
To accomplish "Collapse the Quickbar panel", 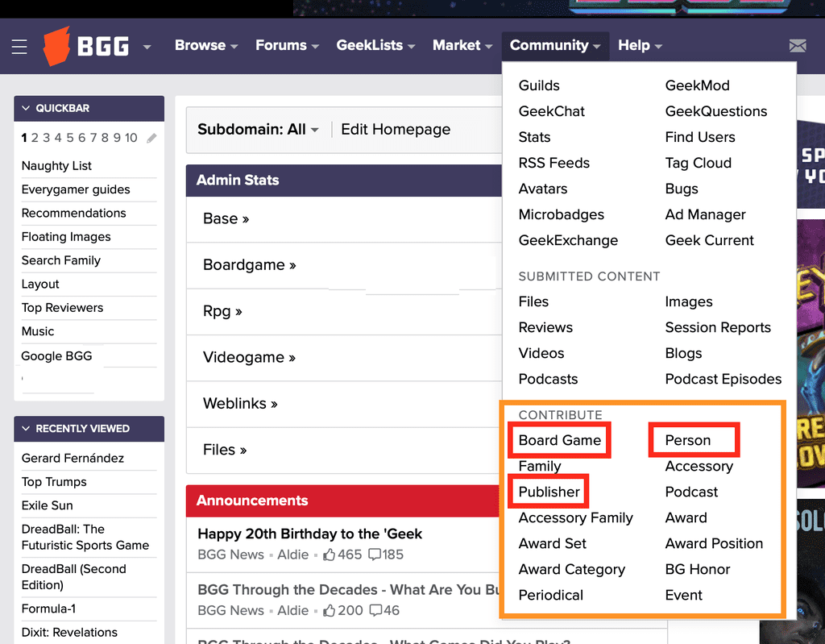I will 26,108.
